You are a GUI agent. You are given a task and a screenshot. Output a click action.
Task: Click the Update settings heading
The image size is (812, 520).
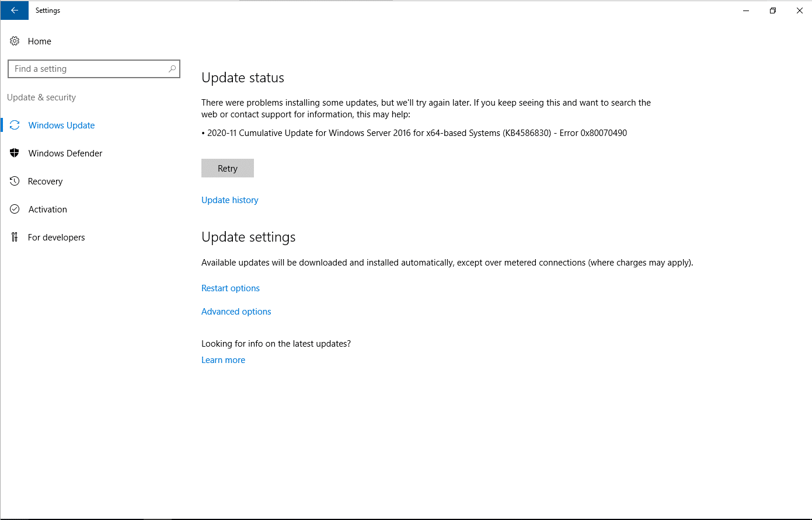(x=249, y=237)
